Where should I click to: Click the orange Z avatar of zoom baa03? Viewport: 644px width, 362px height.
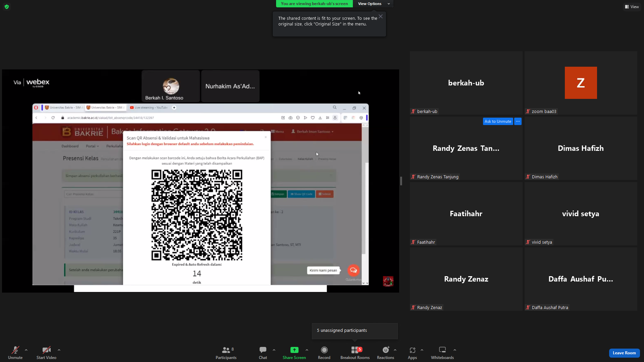point(581,83)
